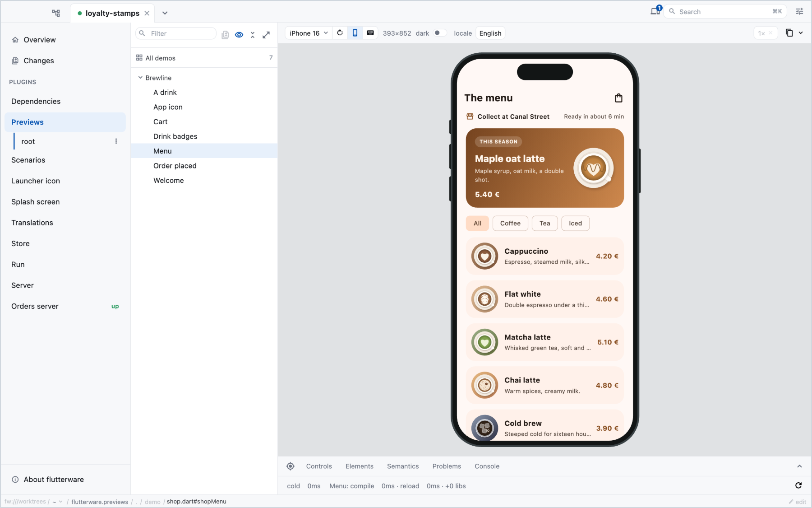Click the copy-to-clipboard icon beside the demo filter
This screenshot has width=812, height=508.
click(226, 34)
